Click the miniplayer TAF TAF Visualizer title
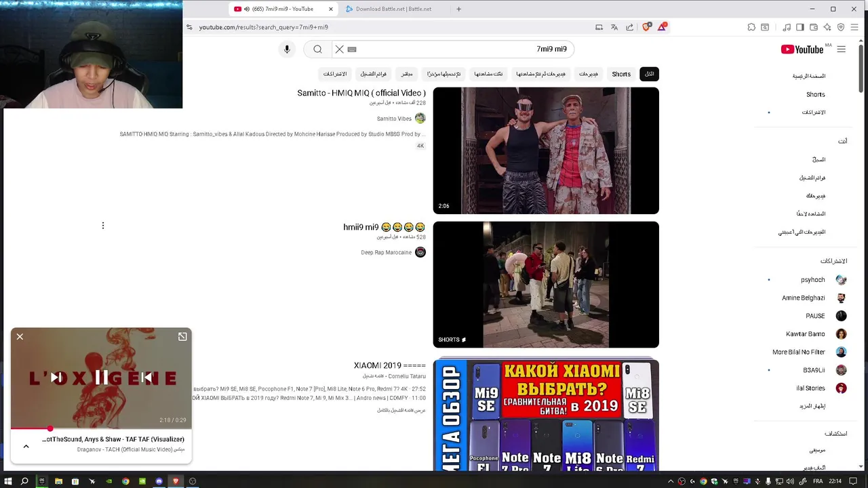This screenshot has width=868, height=488. pos(113,439)
